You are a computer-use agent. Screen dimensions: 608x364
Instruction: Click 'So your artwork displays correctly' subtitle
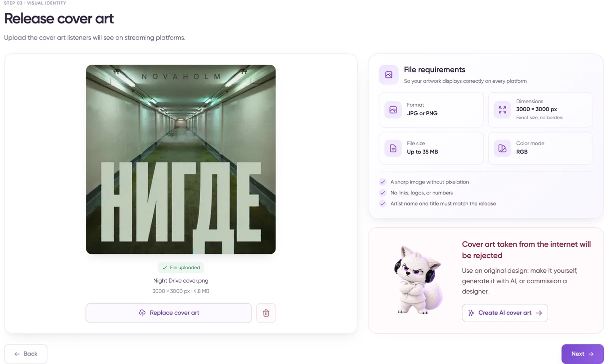[465, 81]
